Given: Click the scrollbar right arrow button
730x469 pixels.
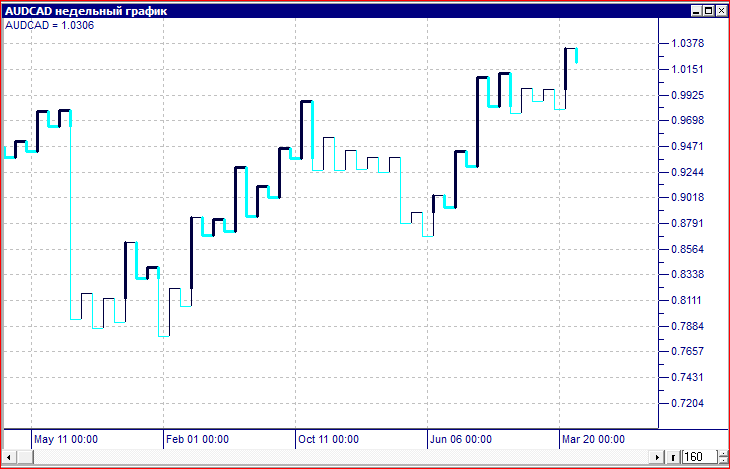Looking at the screenshot, I should tap(657, 457).
